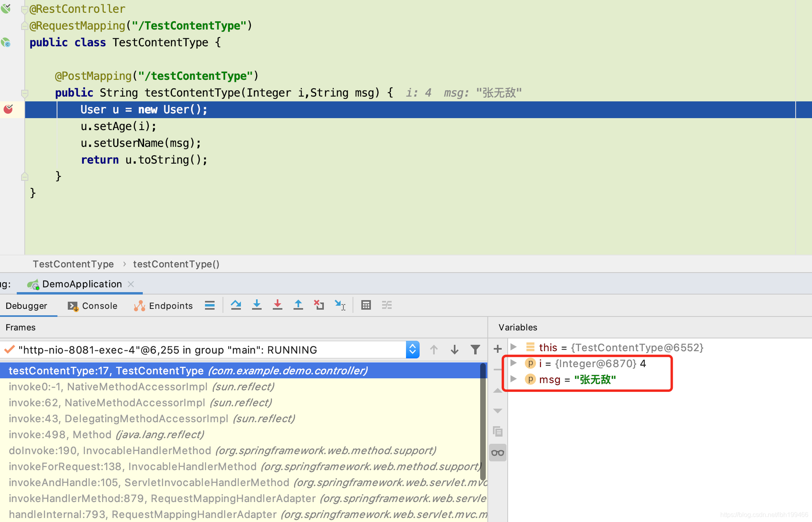This screenshot has width=812, height=522.
Task: Click the Show Execution Point lines icon
Action: click(x=210, y=305)
